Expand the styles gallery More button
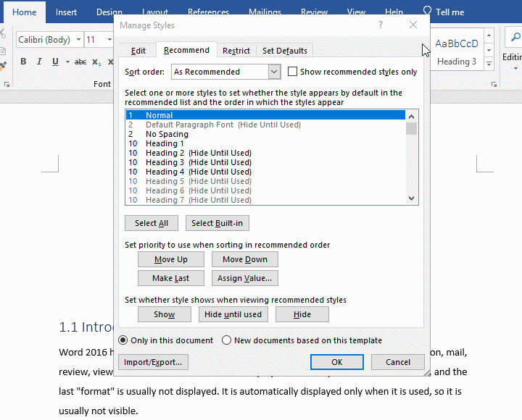 pos(489,64)
